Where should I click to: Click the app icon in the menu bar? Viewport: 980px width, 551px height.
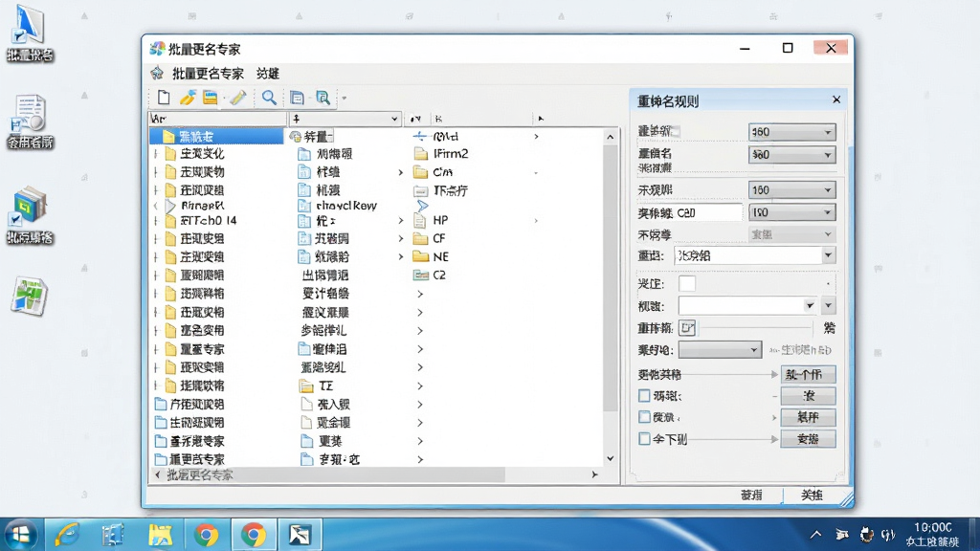157,73
